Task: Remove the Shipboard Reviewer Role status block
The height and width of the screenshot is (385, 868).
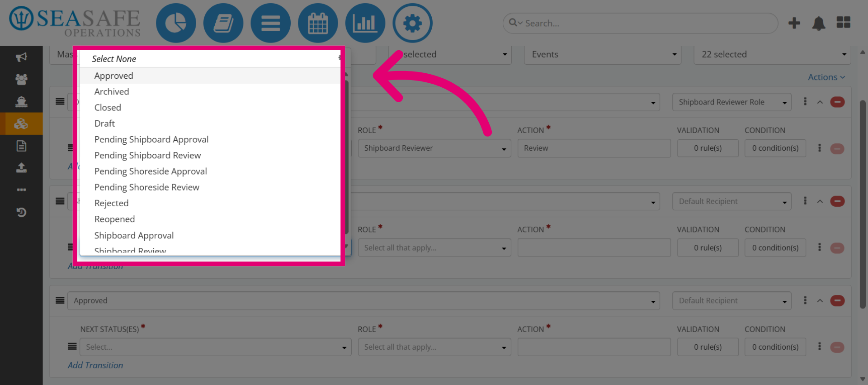Action: pyautogui.click(x=837, y=102)
